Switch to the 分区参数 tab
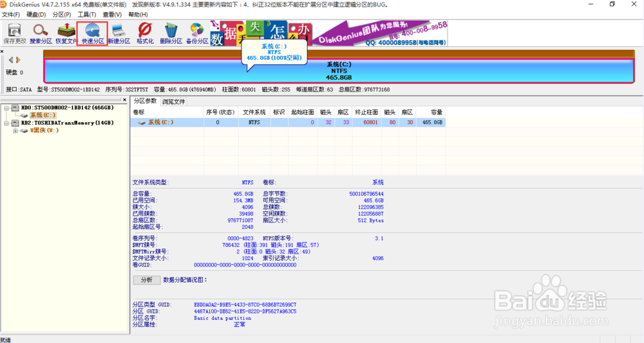The image size is (644, 343). (145, 101)
